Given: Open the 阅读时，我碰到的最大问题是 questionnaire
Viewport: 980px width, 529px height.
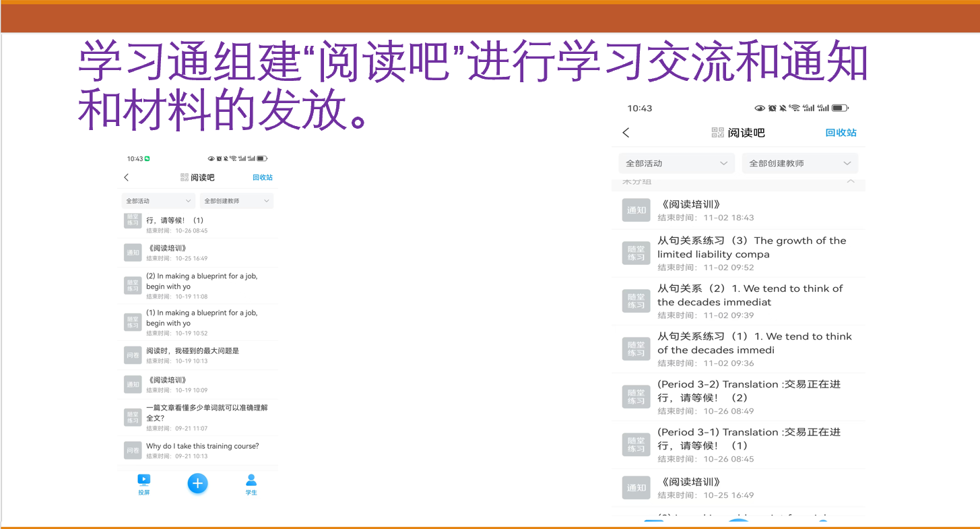Looking at the screenshot, I should [193, 351].
